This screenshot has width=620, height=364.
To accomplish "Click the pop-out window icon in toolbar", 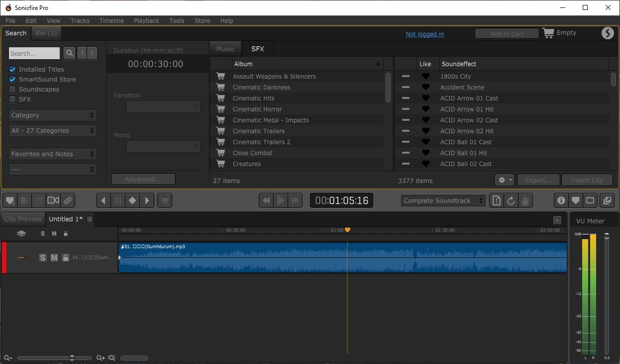I will [x=607, y=200].
